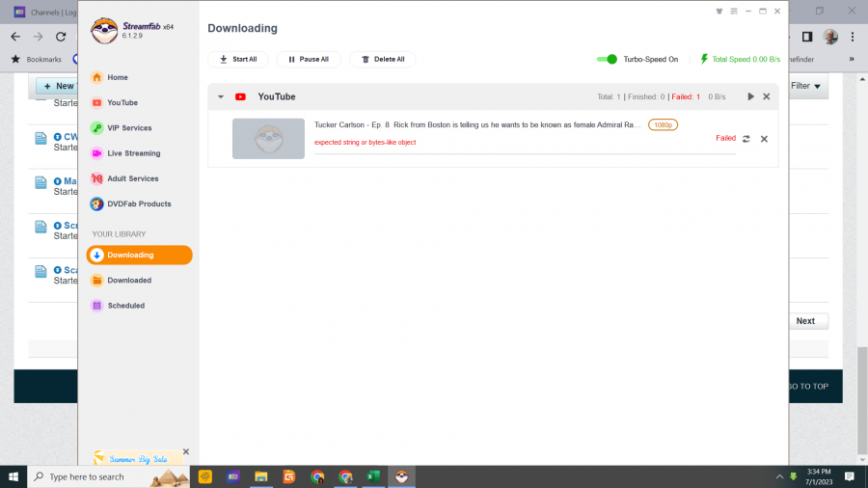Image resolution: width=868 pixels, height=488 pixels.
Task: Toggle the Turbo-Speed switch
Action: click(607, 59)
